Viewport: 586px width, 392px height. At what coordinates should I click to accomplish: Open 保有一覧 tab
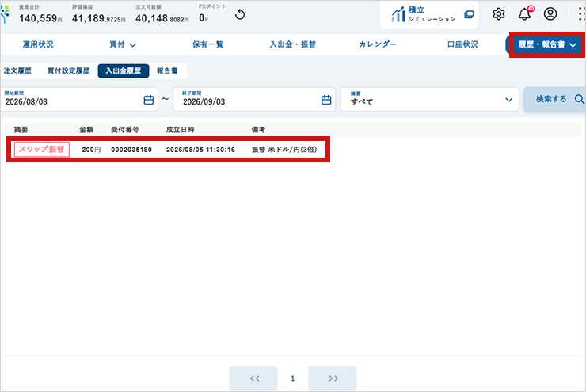[207, 44]
